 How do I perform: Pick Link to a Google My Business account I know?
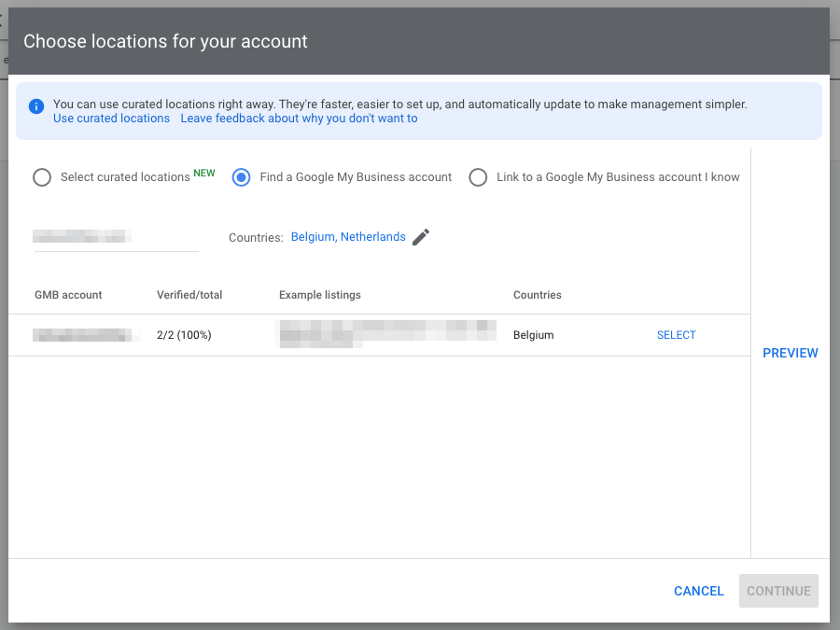tap(478, 177)
